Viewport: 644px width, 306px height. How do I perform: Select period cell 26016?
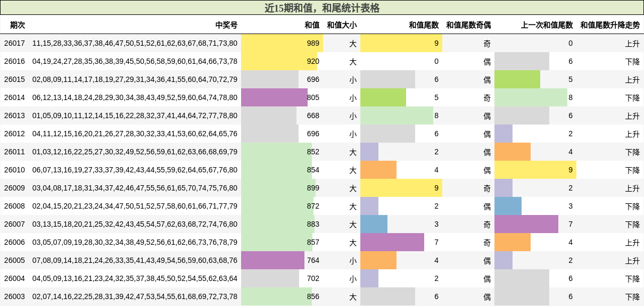(x=14, y=61)
